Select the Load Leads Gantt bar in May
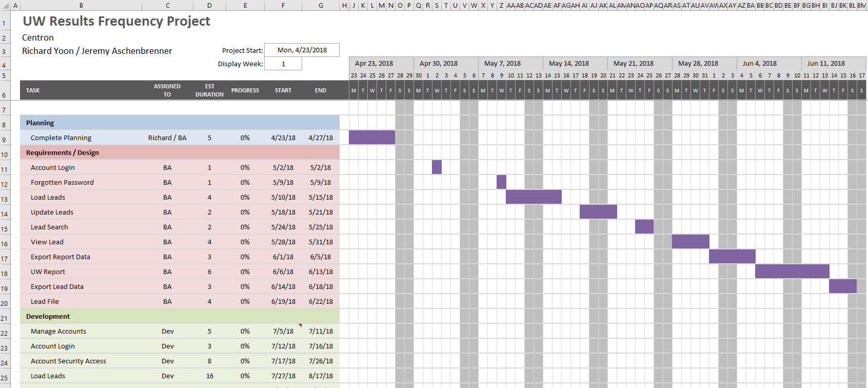This screenshot has height=388, width=868. [x=534, y=197]
